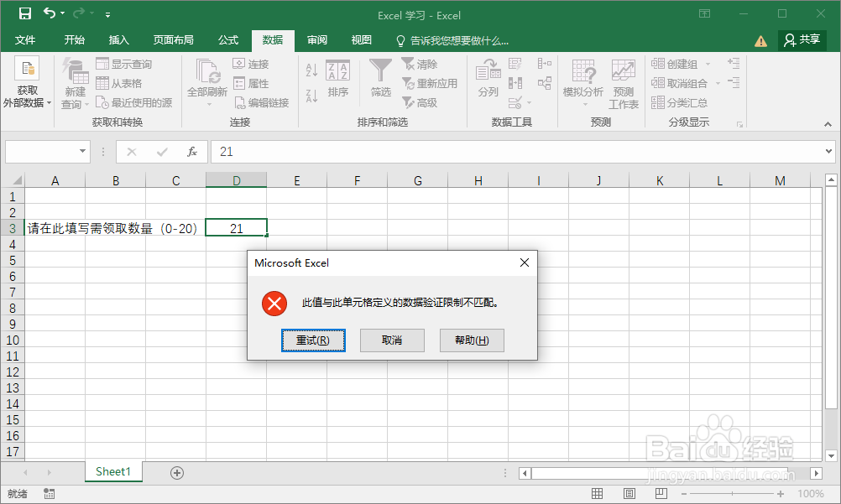Open the 取消组合 dropdown arrow

click(718, 83)
